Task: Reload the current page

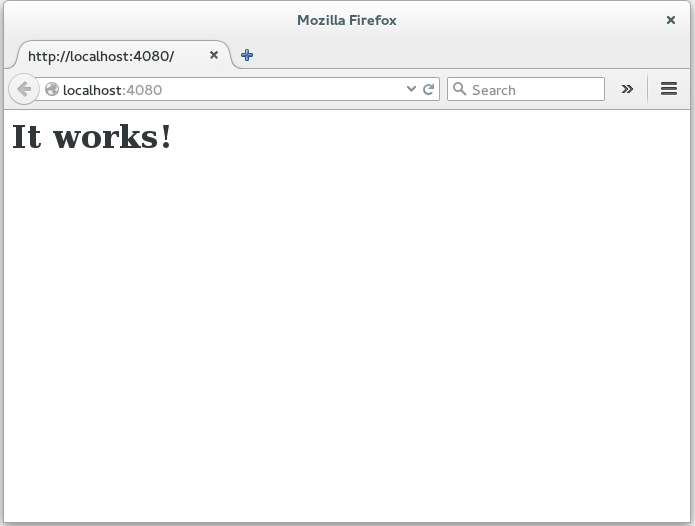Action: (x=429, y=89)
